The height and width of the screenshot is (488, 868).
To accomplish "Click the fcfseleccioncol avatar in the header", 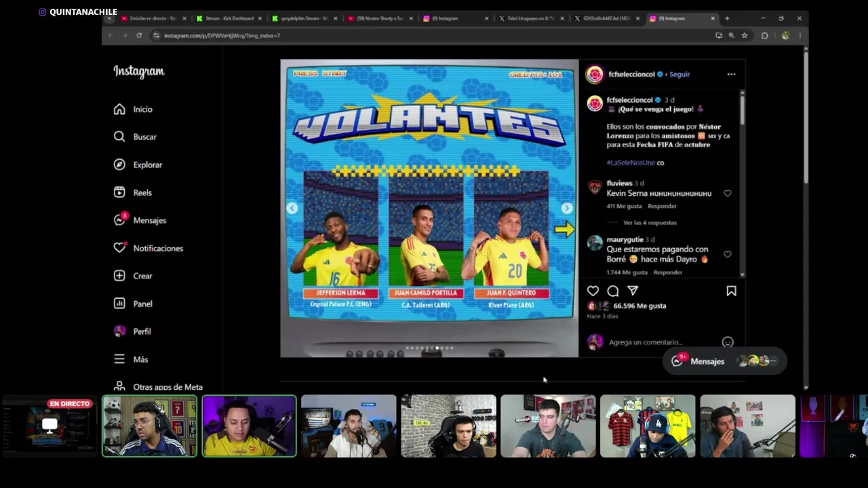I will point(595,74).
